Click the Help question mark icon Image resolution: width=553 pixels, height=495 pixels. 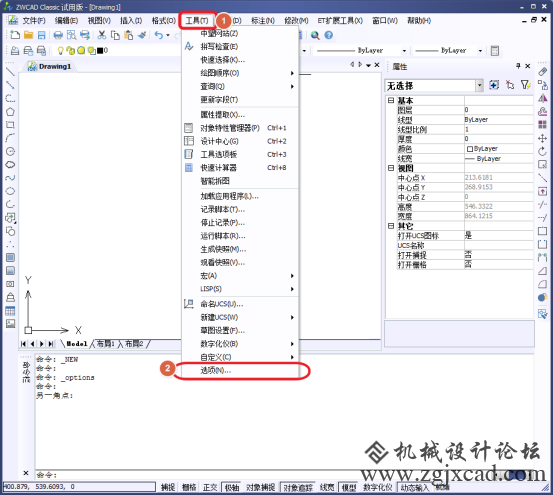(x=328, y=35)
